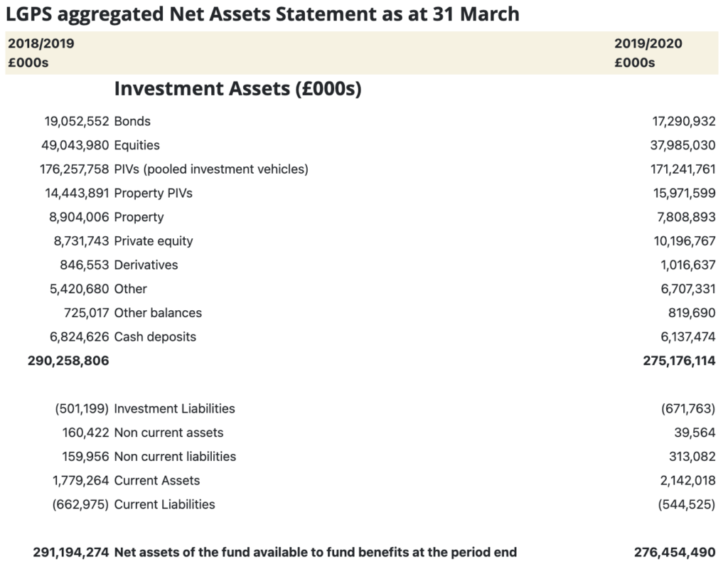
Task: Click the PIVs (pooled investment vehicles) label
Action: pyautogui.click(x=210, y=169)
